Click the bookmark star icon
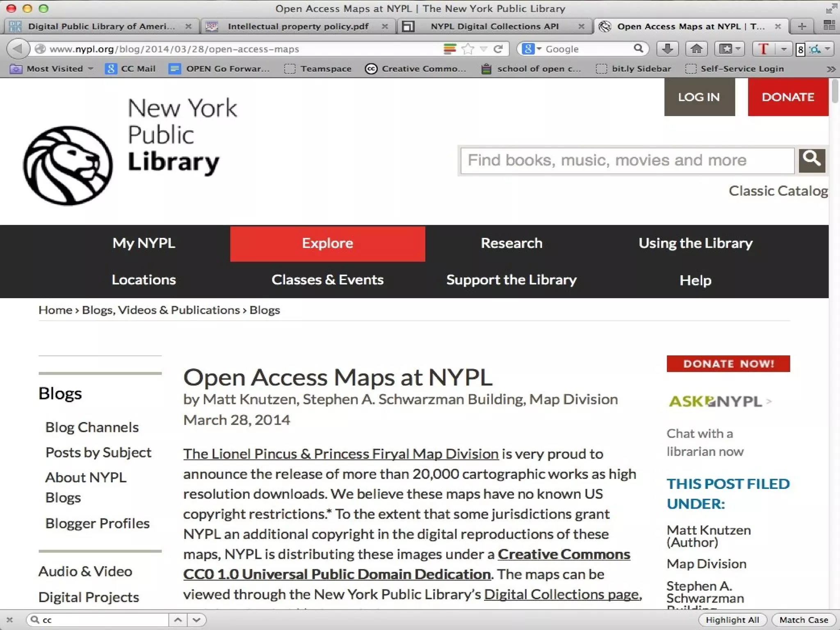840x630 pixels. click(468, 49)
